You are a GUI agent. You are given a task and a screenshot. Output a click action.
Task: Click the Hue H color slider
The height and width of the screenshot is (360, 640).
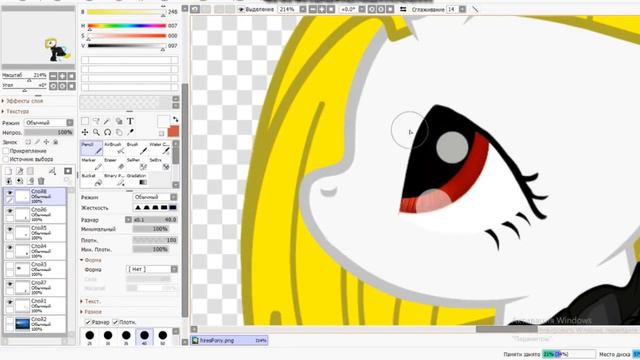[127, 26]
